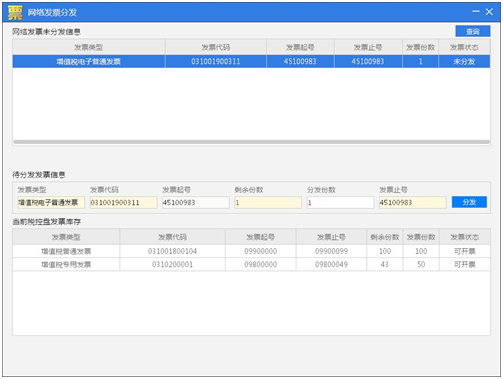The width and height of the screenshot is (503, 379).
Task: Click cell 0310200001 in inventory table
Action: 172,264
